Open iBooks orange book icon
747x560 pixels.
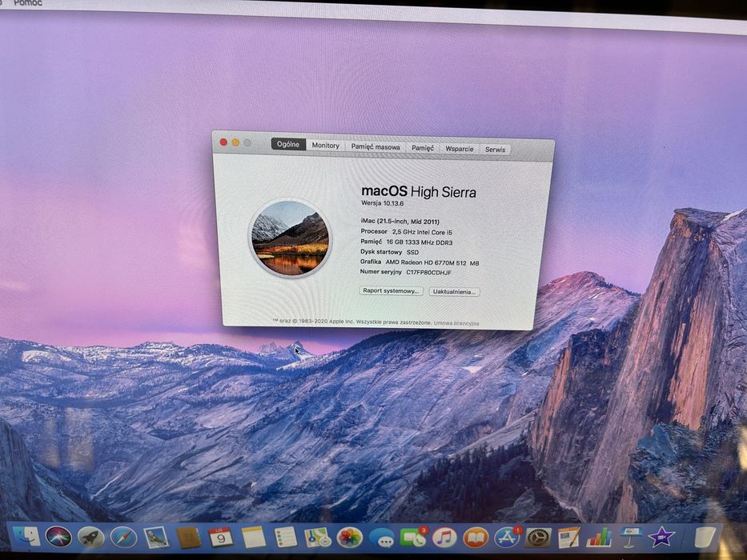coord(476,538)
